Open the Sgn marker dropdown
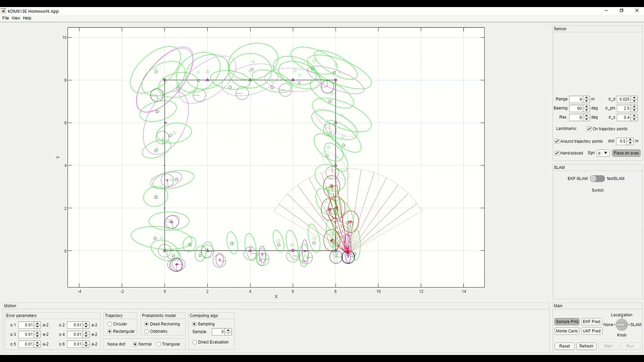Viewport: 644px width, 362px height. [x=603, y=153]
